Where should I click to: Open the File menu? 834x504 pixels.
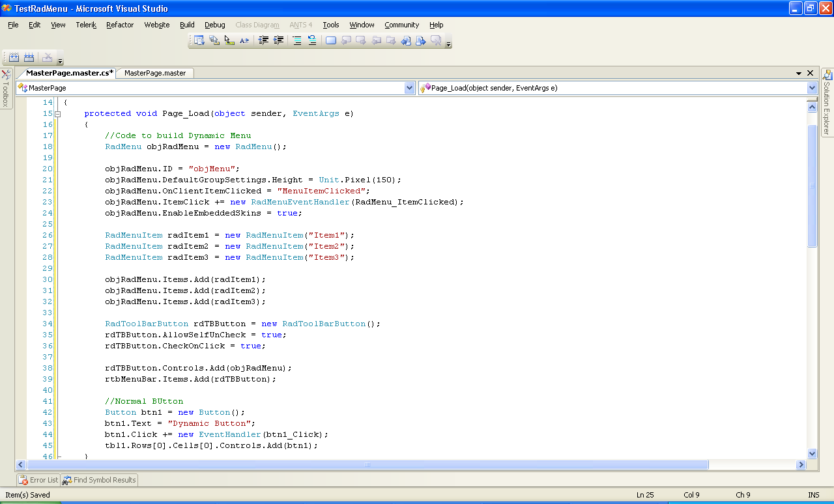point(13,25)
